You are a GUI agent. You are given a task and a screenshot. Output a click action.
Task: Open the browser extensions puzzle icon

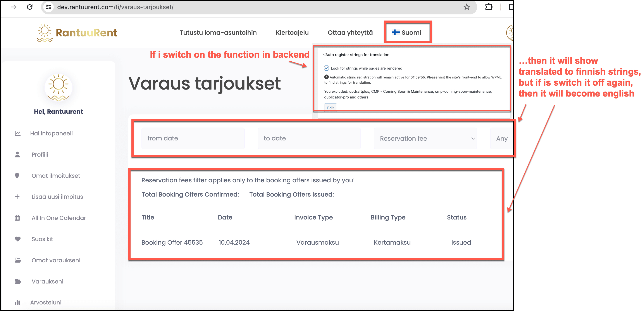click(489, 7)
